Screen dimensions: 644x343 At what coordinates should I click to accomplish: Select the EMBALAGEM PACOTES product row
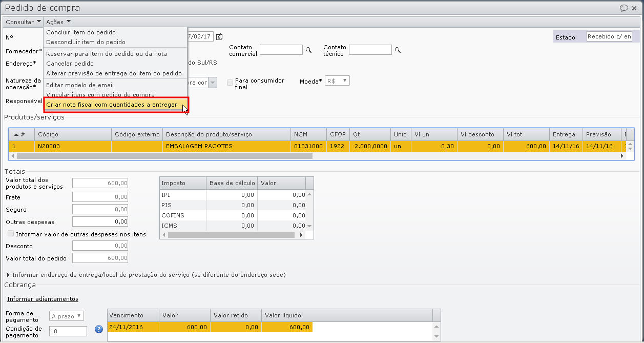click(x=199, y=146)
